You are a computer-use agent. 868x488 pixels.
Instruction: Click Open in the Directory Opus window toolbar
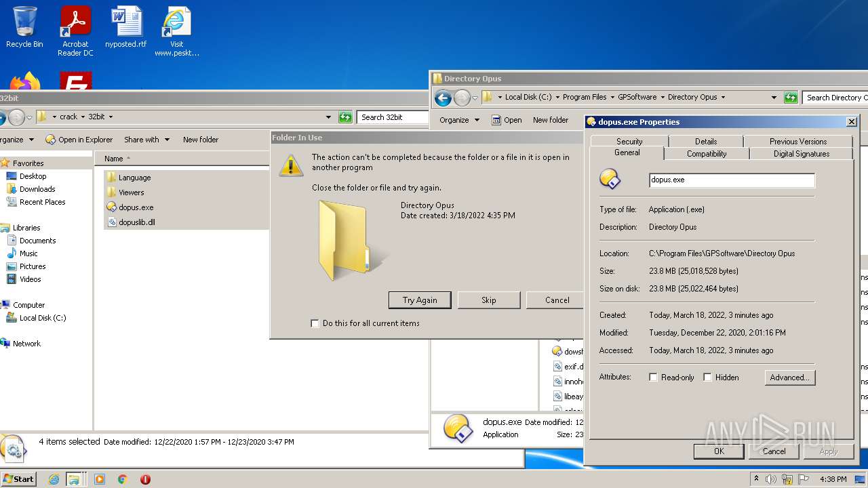click(507, 120)
